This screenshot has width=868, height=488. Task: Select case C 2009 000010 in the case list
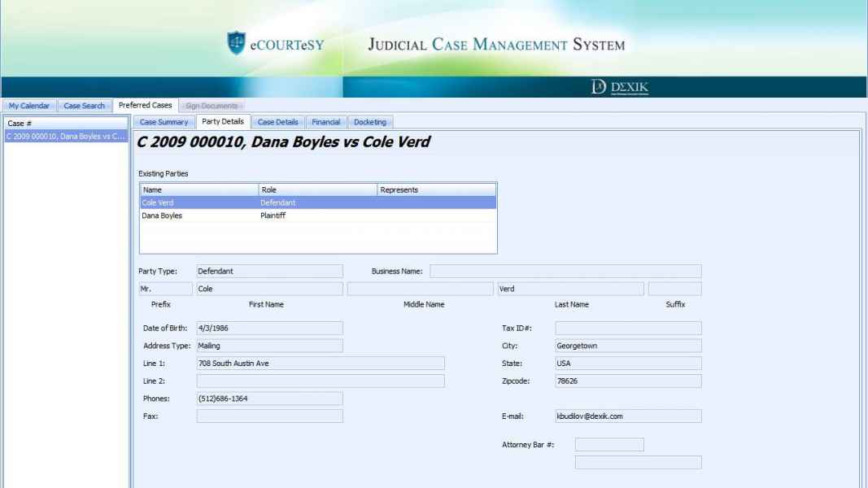click(65, 137)
